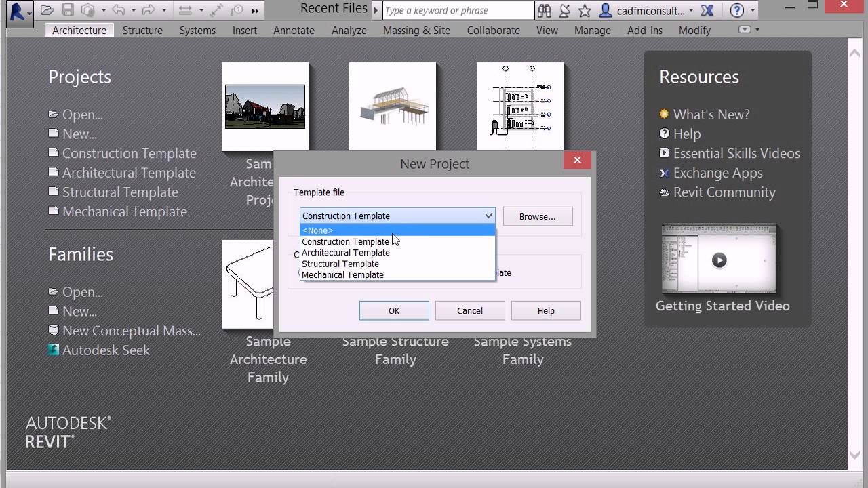Select <None> in the template list
This screenshot has height=488, width=868.
click(x=398, y=230)
